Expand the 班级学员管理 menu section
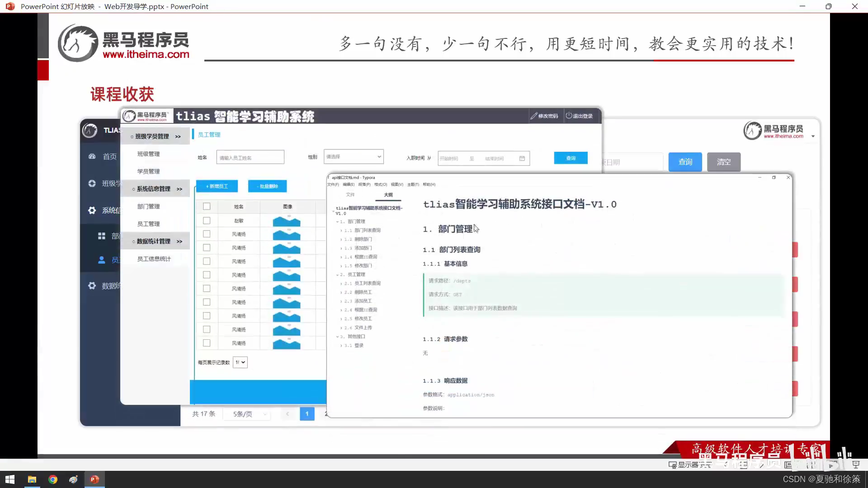This screenshot has height=488, width=868. (x=155, y=136)
